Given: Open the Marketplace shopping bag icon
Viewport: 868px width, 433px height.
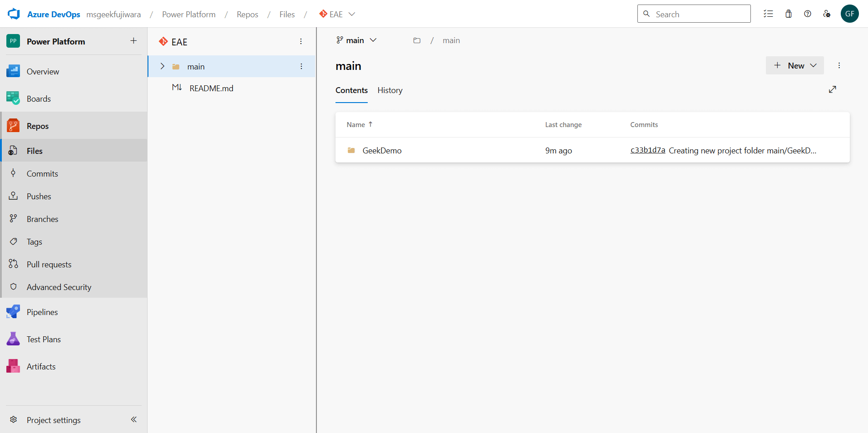Looking at the screenshot, I should tap(789, 14).
